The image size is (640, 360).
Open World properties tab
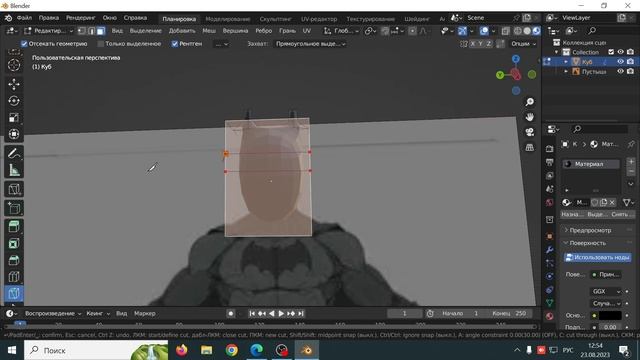click(x=549, y=202)
